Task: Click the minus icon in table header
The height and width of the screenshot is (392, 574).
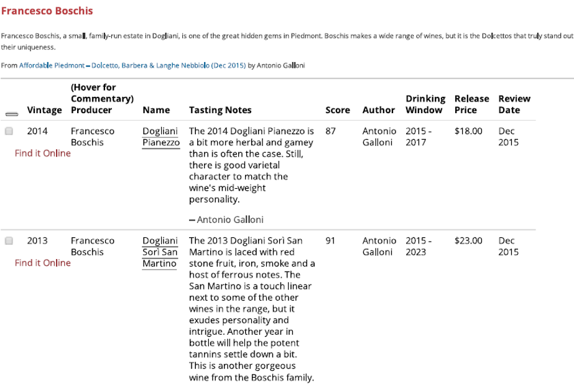Action: tap(11, 114)
